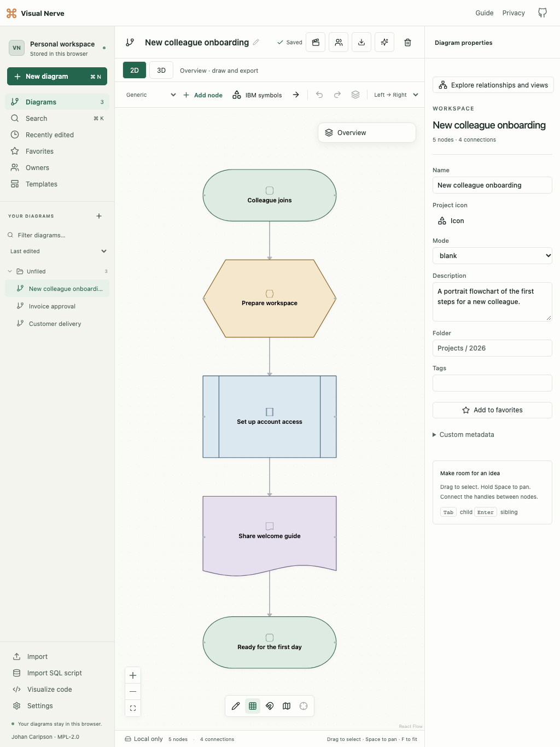Click the AI sparkles icon
The height and width of the screenshot is (747, 560).
(384, 42)
